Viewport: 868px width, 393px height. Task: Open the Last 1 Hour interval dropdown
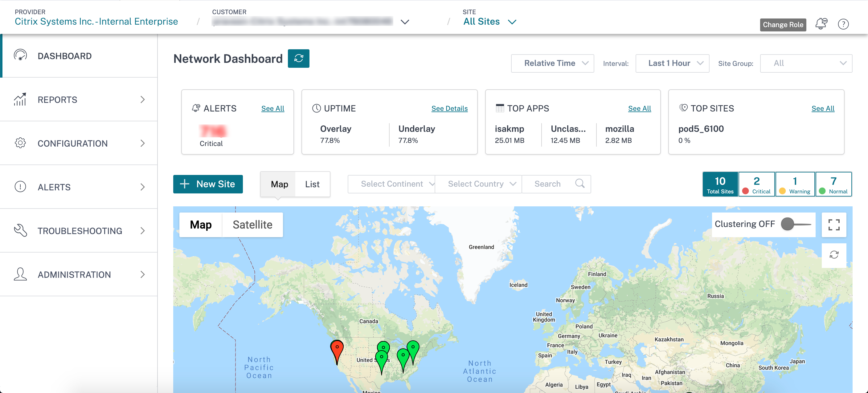[x=672, y=63]
